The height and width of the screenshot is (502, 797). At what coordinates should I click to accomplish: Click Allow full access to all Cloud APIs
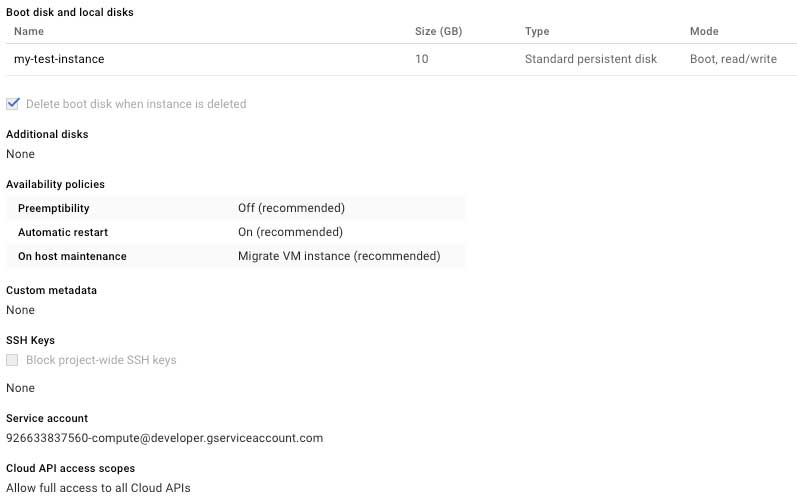98,488
